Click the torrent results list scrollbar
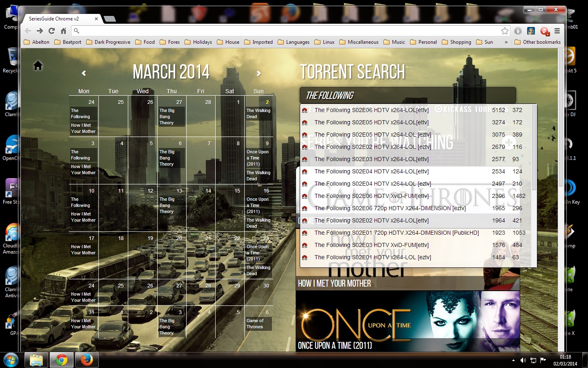The width and height of the screenshot is (588, 368). pos(534,147)
